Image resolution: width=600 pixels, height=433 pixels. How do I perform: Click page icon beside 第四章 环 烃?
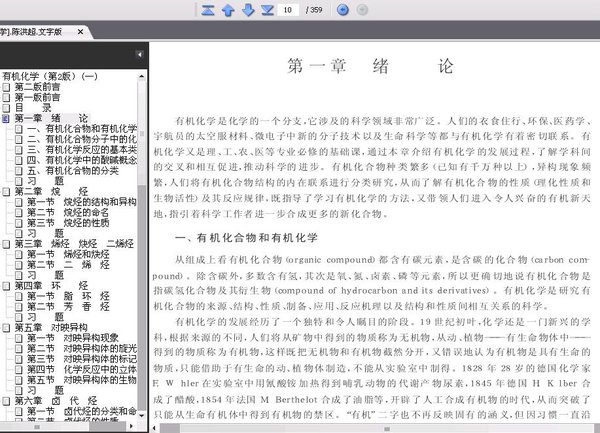[6, 286]
